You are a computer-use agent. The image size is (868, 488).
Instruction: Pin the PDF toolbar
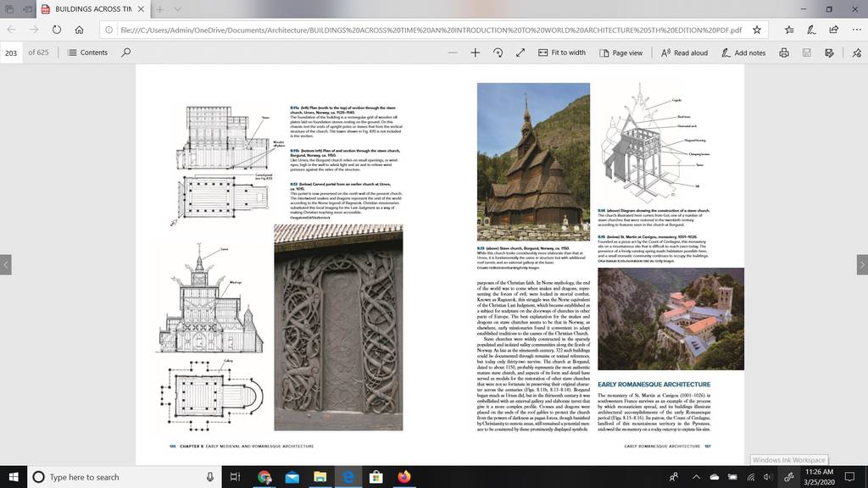856,53
